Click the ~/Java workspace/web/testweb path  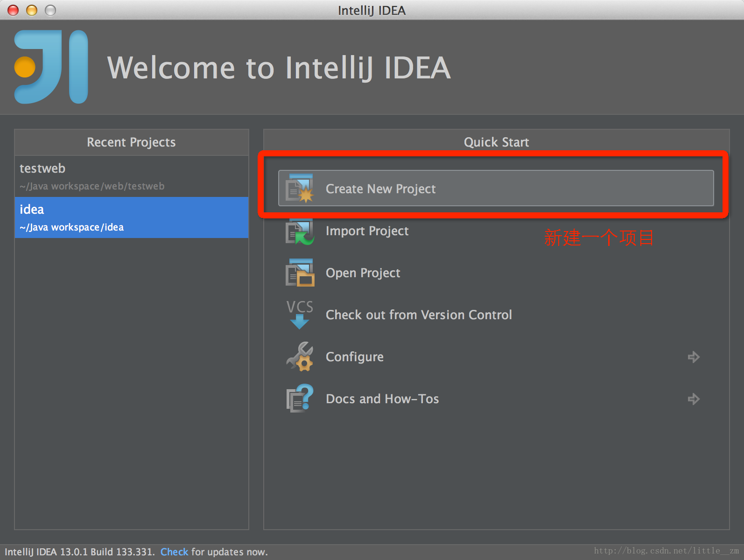(x=92, y=186)
